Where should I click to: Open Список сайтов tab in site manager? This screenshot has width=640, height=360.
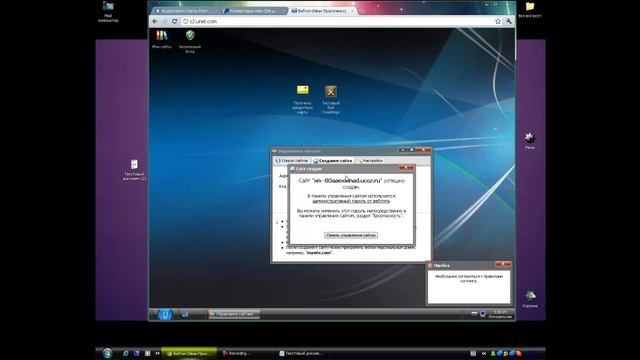(x=292, y=161)
